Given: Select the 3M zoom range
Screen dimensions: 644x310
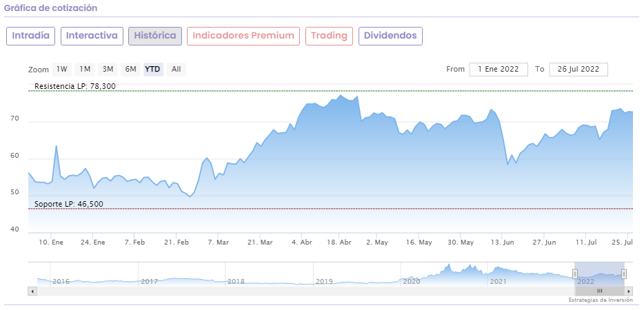Looking at the screenshot, I should (x=108, y=69).
